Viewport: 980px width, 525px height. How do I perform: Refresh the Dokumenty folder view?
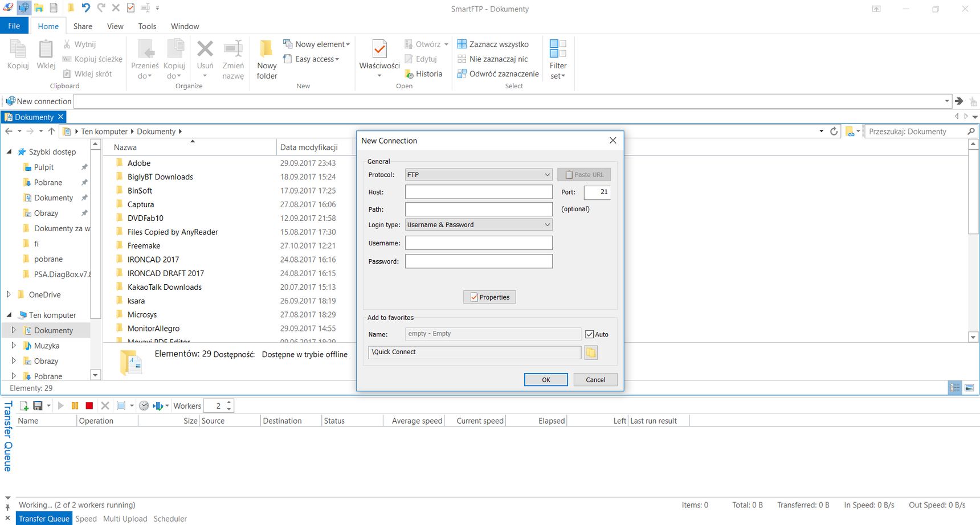click(x=834, y=132)
